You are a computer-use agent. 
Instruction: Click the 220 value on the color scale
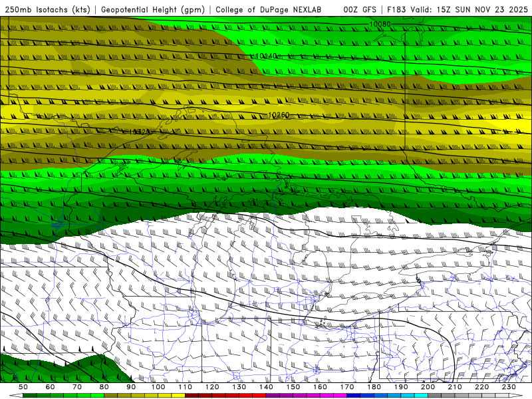[481, 387]
